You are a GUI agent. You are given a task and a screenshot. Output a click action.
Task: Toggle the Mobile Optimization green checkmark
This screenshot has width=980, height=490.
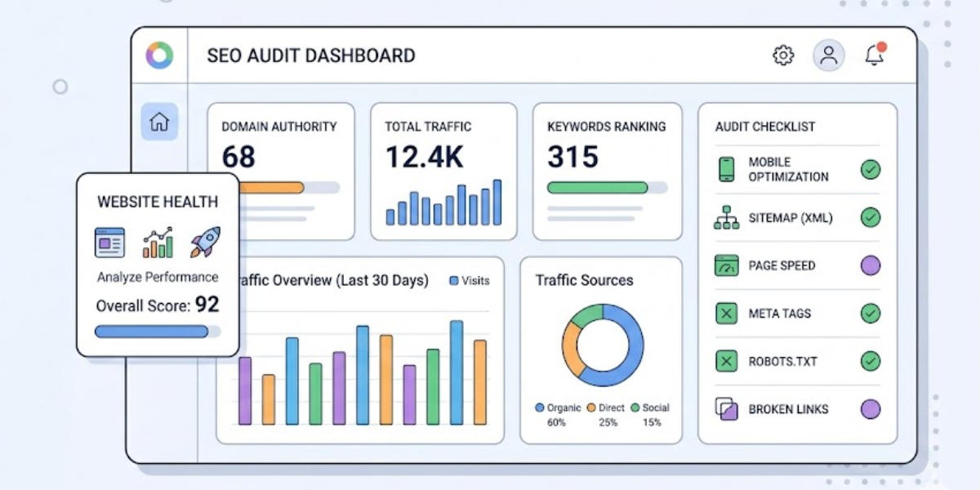coord(871,170)
